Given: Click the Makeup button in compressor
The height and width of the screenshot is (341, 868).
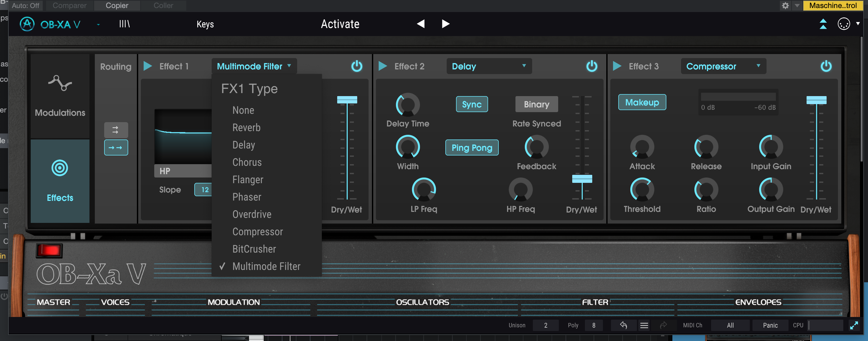Looking at the screenshot, I should 642,102.
